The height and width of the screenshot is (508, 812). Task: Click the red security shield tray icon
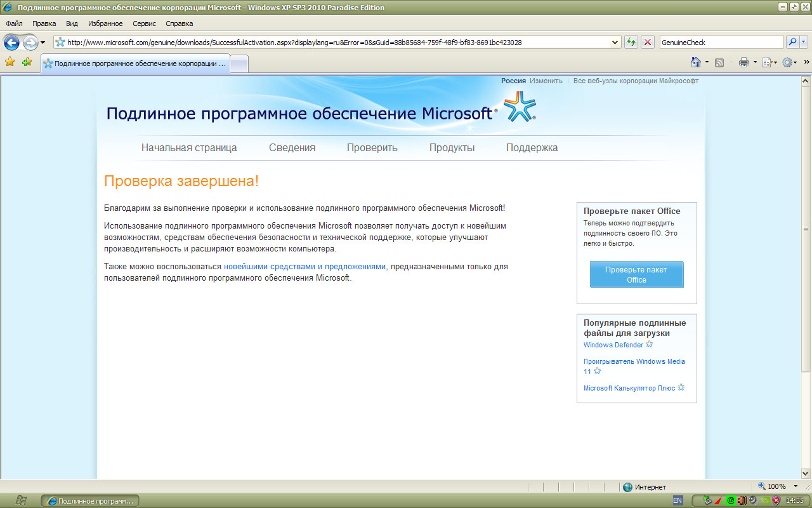click(776, 500)
